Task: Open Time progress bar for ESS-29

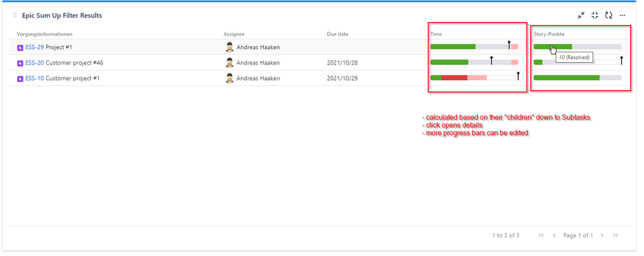Action: coord(474,47)
